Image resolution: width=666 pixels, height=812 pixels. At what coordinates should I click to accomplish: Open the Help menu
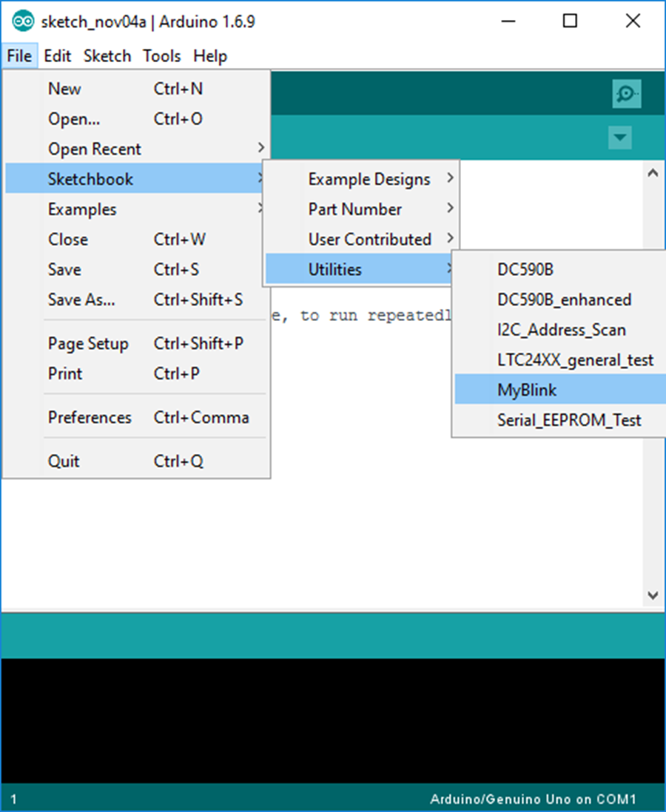click(210, 56)
